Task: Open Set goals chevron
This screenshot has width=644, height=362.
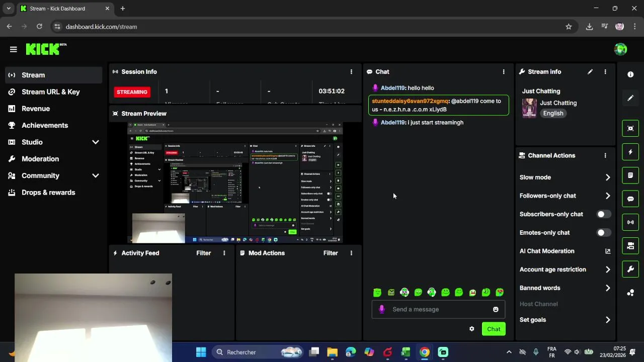Action: (x=608, y=320)
